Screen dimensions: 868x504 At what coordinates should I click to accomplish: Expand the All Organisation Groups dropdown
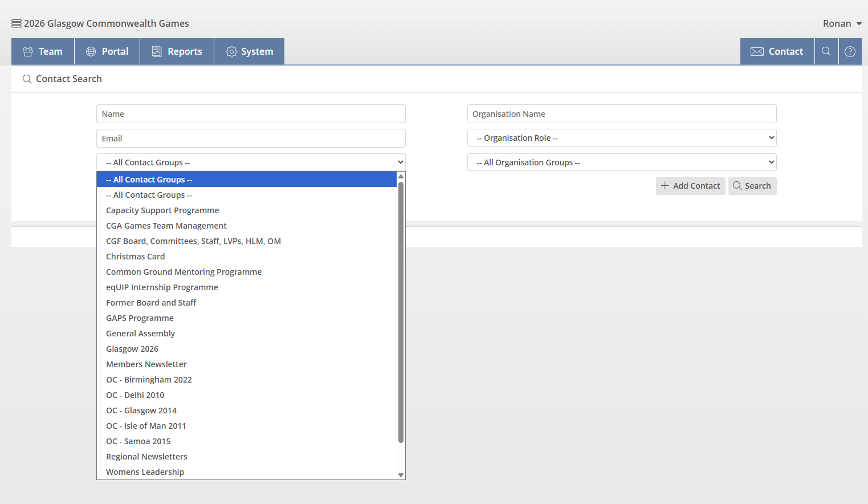(x=621, y=162)
